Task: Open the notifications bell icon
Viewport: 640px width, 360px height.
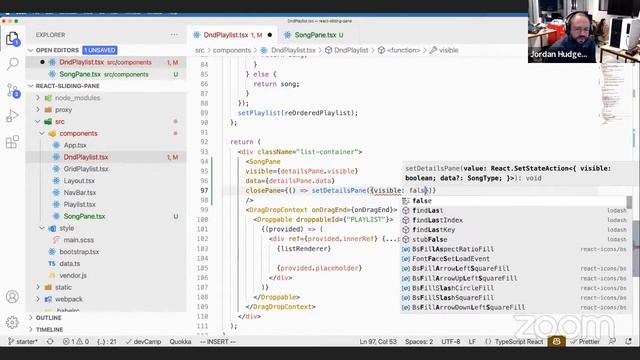Action: tap(629, 342)
